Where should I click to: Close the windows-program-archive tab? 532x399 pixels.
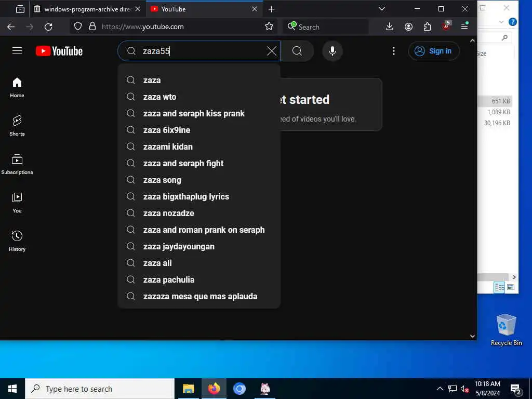tap(138, 9)
